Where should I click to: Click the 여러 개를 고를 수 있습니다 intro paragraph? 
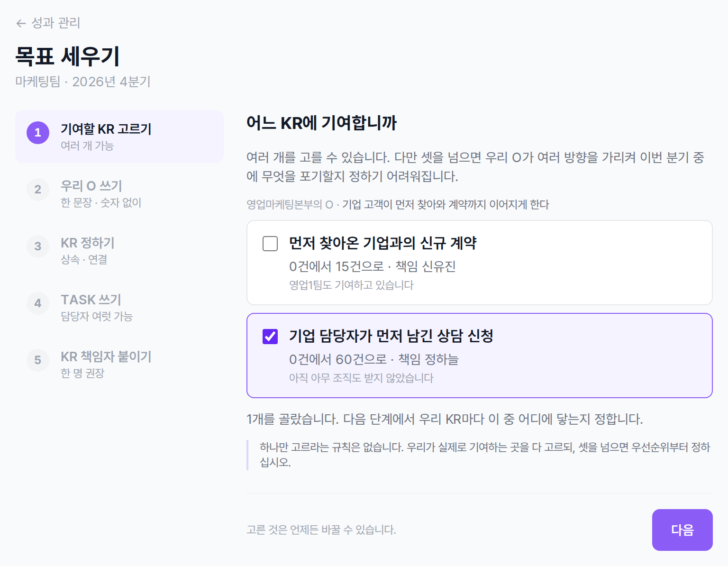(x=475, y=167)
